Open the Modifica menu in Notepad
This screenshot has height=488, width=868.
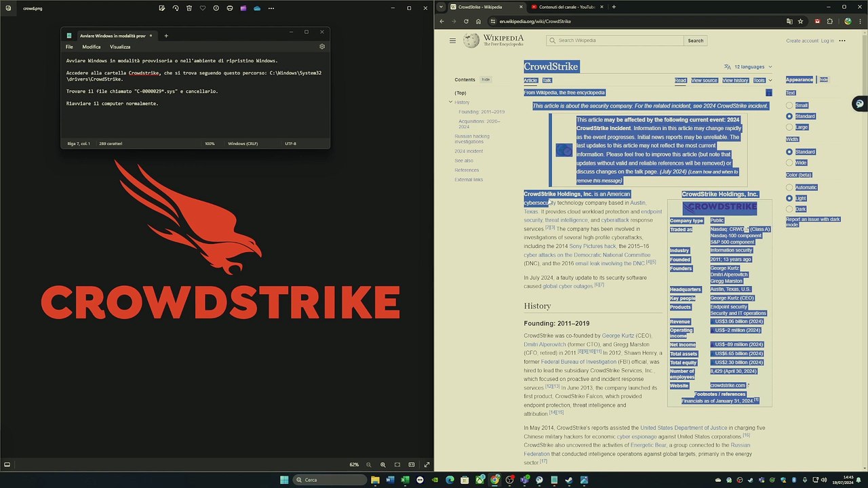[92, 47]
